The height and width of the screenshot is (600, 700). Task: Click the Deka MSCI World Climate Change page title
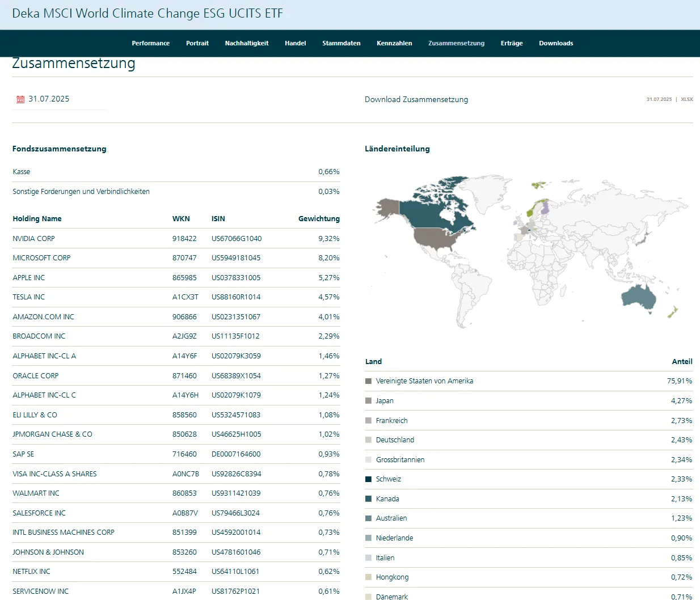147,14
